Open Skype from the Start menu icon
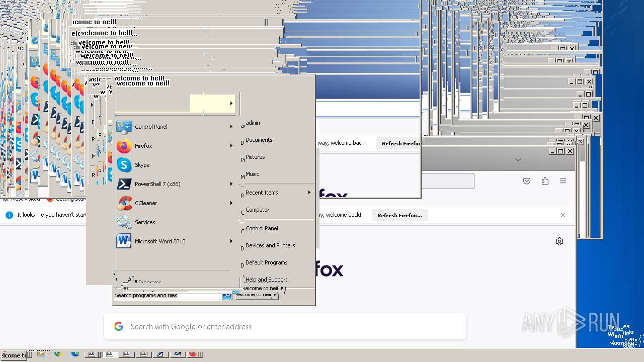 (124, 165)
